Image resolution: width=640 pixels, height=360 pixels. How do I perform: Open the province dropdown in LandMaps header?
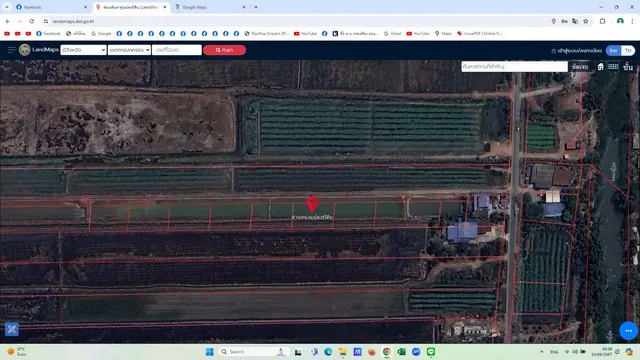click(84, 50)
